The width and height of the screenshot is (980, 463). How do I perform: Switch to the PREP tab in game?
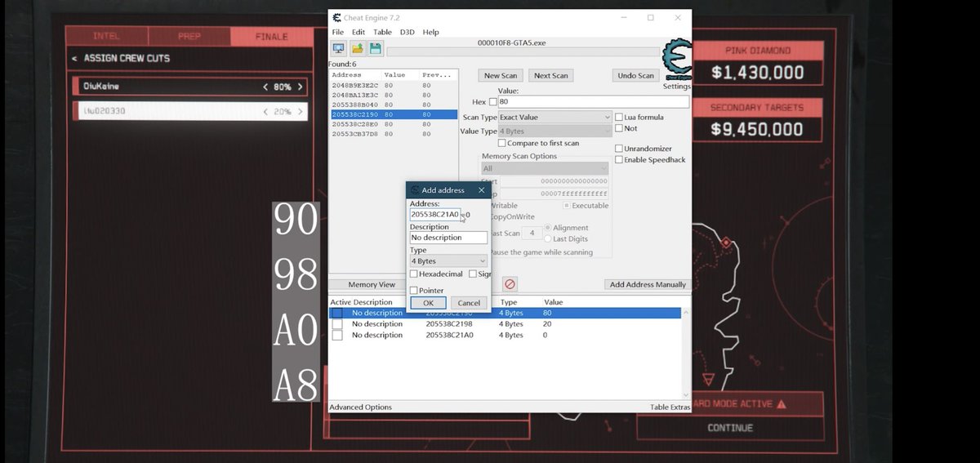point(189,36)
